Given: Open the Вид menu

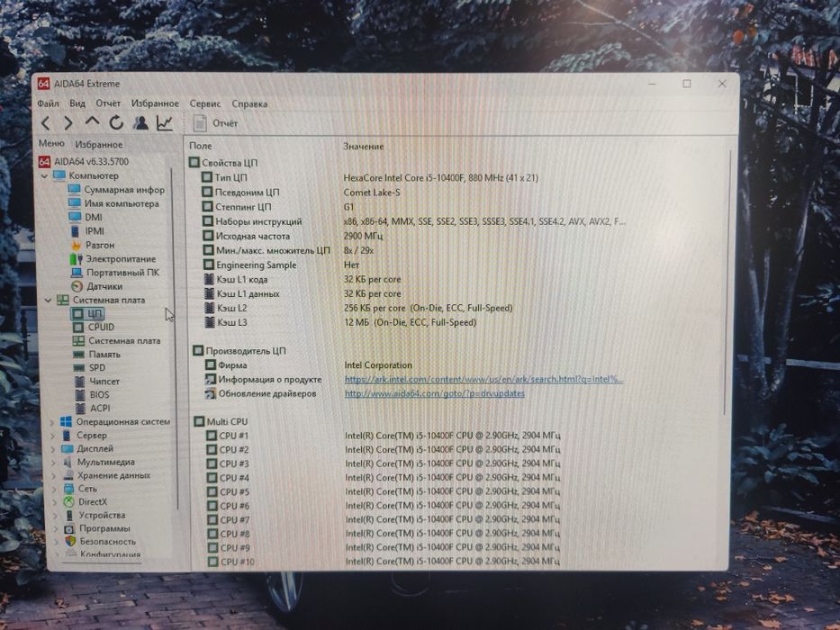Looking at the screenshot, I should [x=77, y=103].
